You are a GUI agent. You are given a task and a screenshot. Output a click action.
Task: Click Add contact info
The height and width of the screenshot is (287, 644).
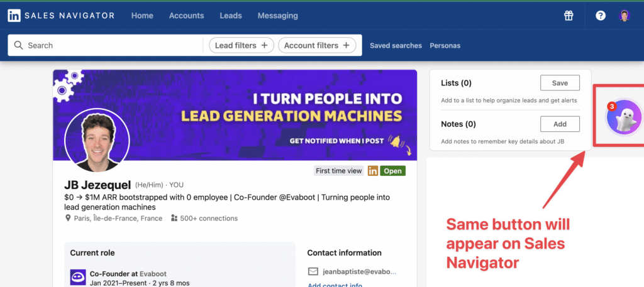pyautogui.click(x=335, y=285)
